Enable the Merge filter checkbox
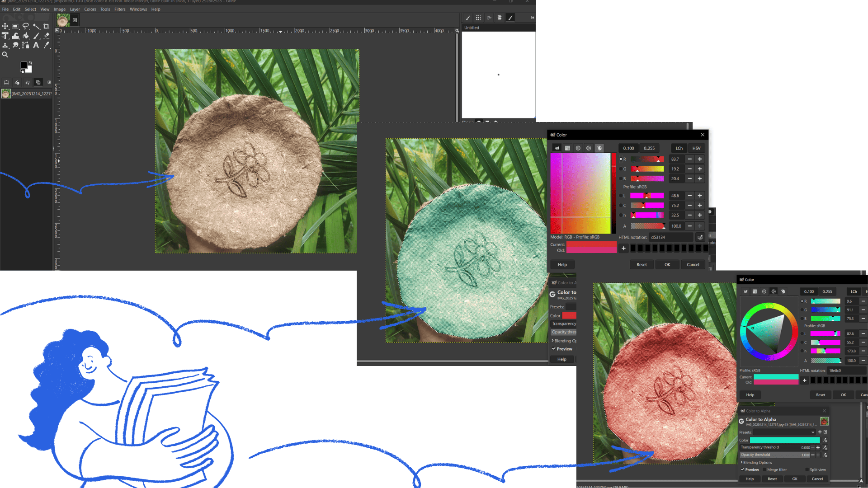This screenshot has height=488, width=868. [x=764, y=470]
